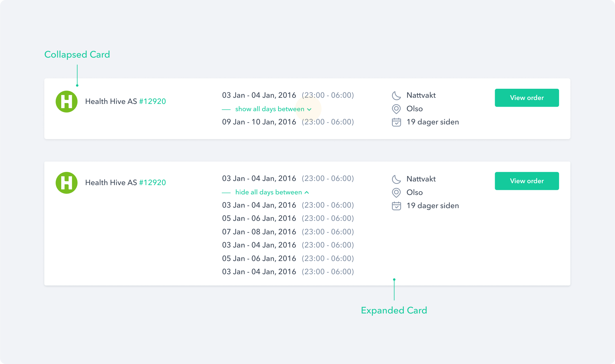Click location pin icon in collapsed card
This screenshot has height=364, width=615.
click(x=396, y=109)
